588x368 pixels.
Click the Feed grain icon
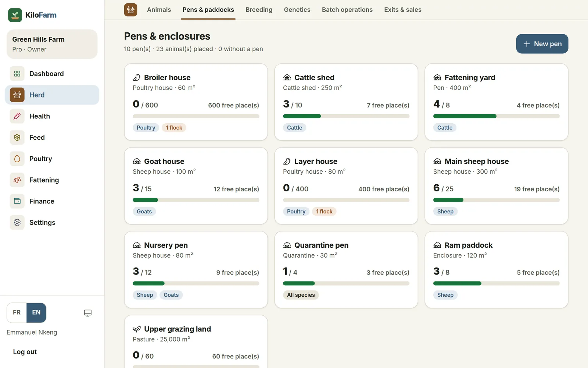(17, 138)
